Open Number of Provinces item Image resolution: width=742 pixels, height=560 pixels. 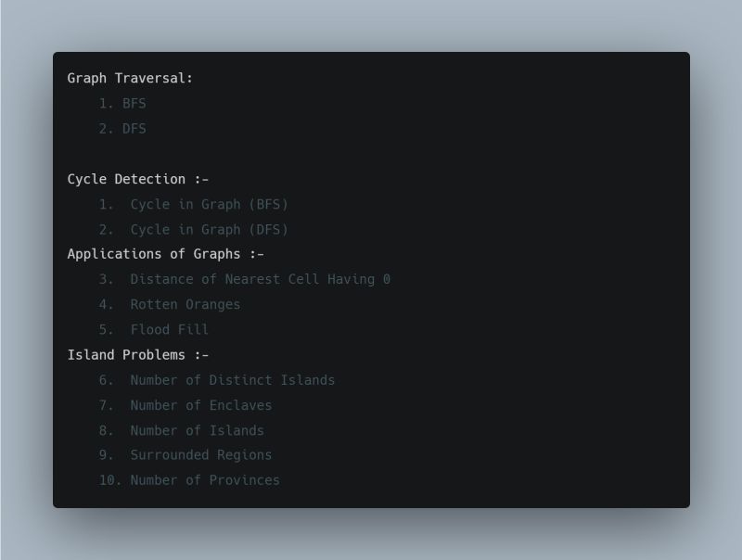click(205, 480)
